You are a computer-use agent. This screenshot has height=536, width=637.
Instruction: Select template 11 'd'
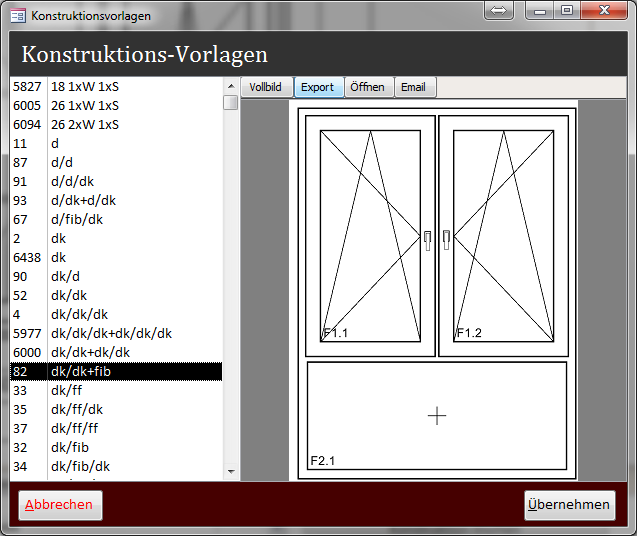pos(116,143)
